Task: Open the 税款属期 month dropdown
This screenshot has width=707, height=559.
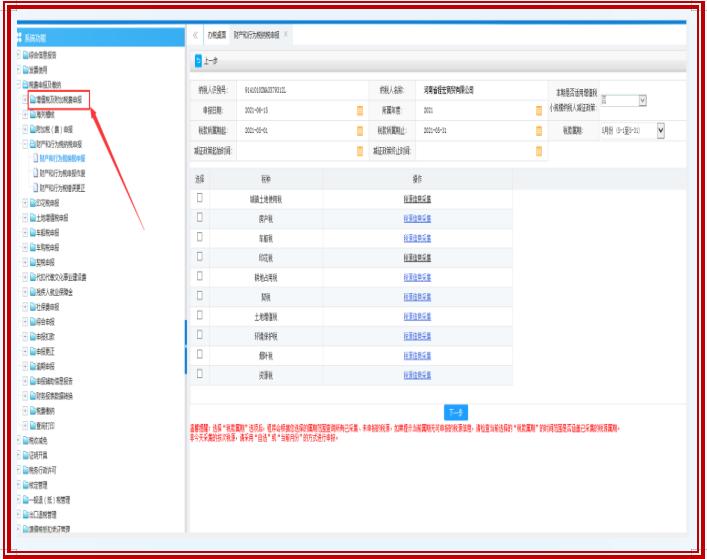Action: pos(661,131)
